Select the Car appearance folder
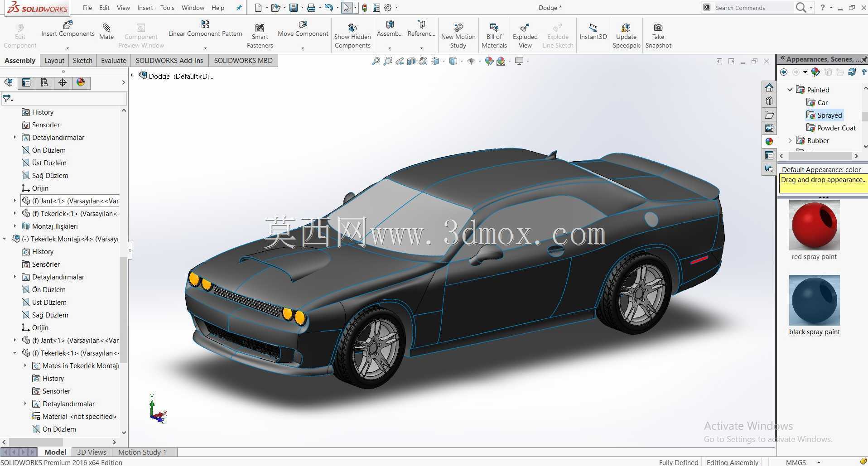Screen dimensions: 868x466 click(817, 102)
